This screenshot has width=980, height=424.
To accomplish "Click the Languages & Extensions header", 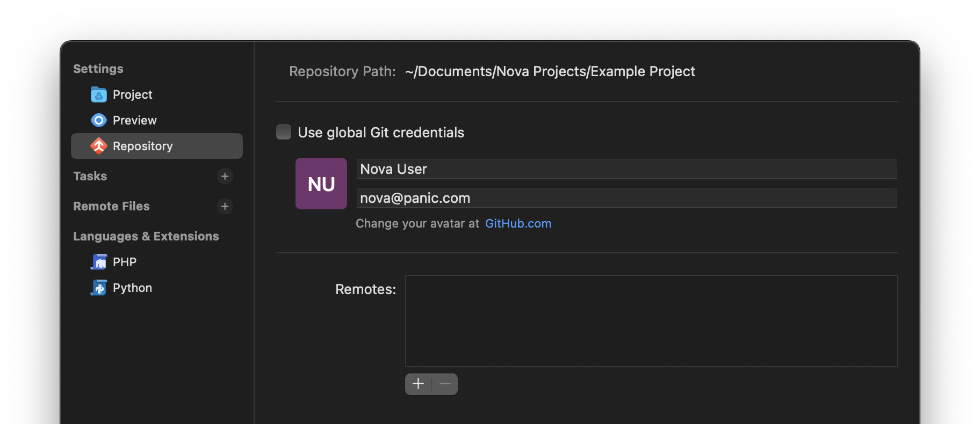I will (146, 236).
